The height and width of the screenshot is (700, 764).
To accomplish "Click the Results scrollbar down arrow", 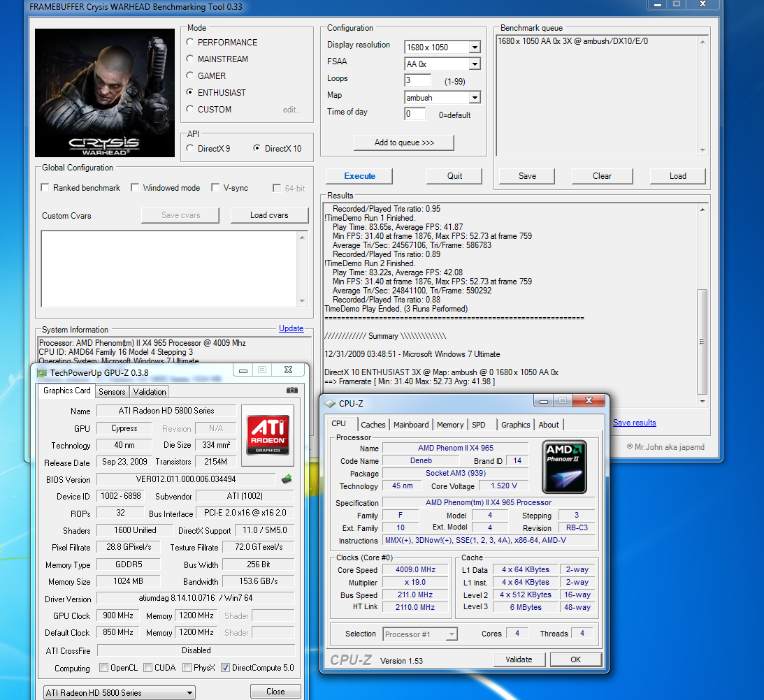I will [x=702, y=402].
